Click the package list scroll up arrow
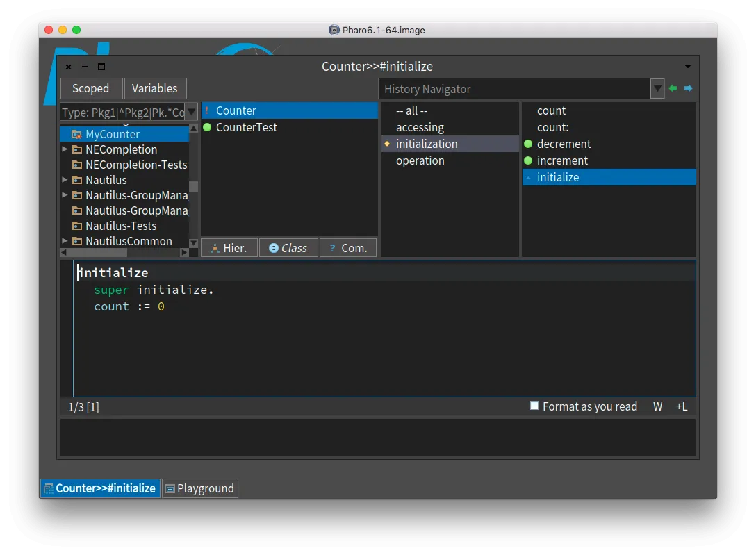Image resolution: width=756 pixels, height=555 pixels. coord(193,128)
